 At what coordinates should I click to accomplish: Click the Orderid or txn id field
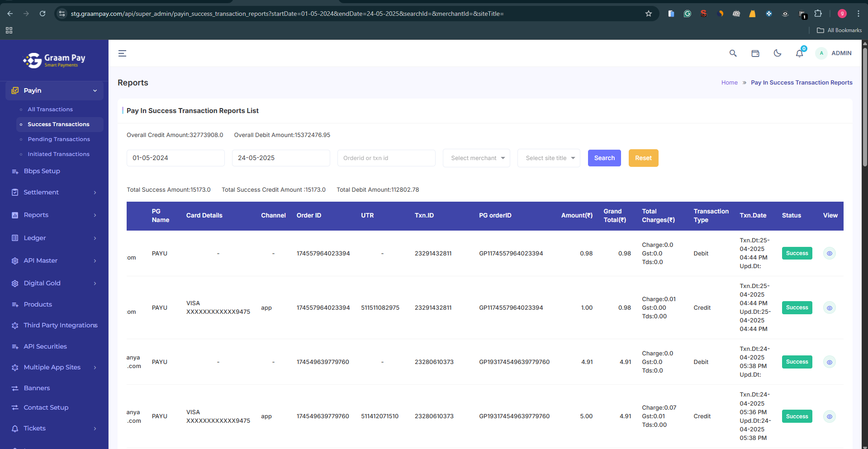pyautogui.click(x=386, y=158)
